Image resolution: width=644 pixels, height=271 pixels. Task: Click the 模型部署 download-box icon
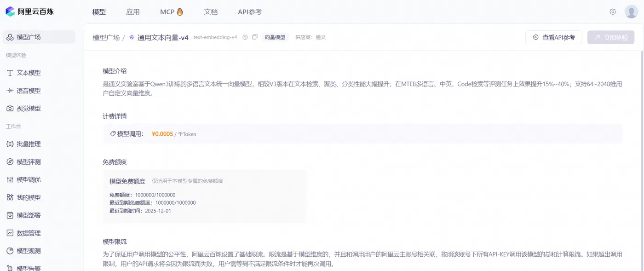tap(10, 215)
